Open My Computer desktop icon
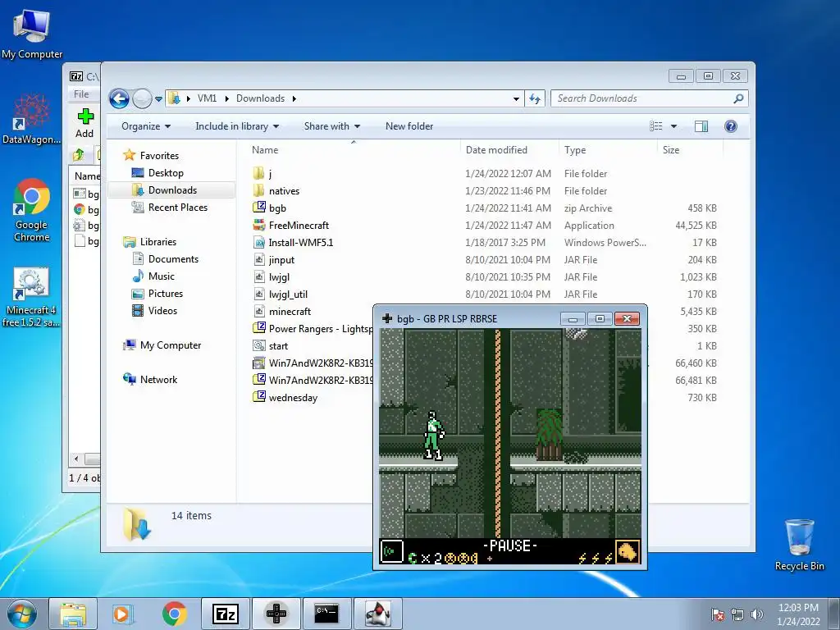840x630 pixels. [32, 33]
